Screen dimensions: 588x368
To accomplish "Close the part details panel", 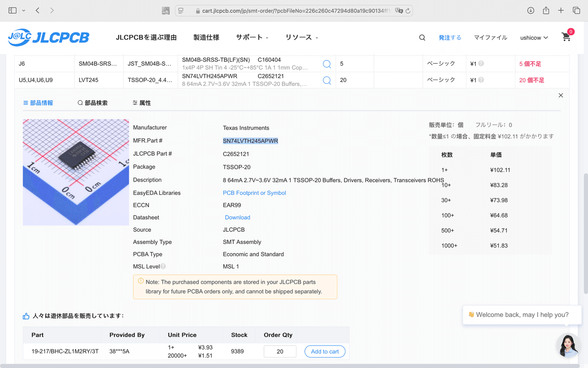I will click(561, 95).
